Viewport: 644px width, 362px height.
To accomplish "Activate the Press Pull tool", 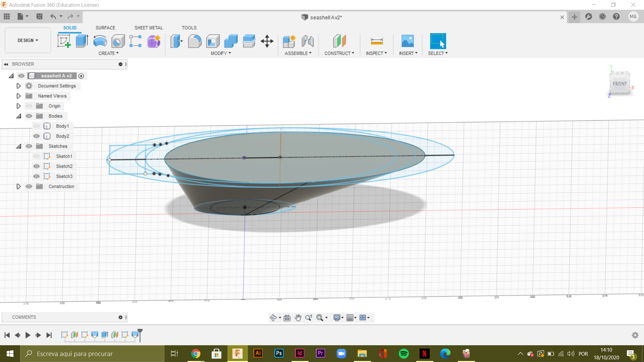I will coord(176,41).
